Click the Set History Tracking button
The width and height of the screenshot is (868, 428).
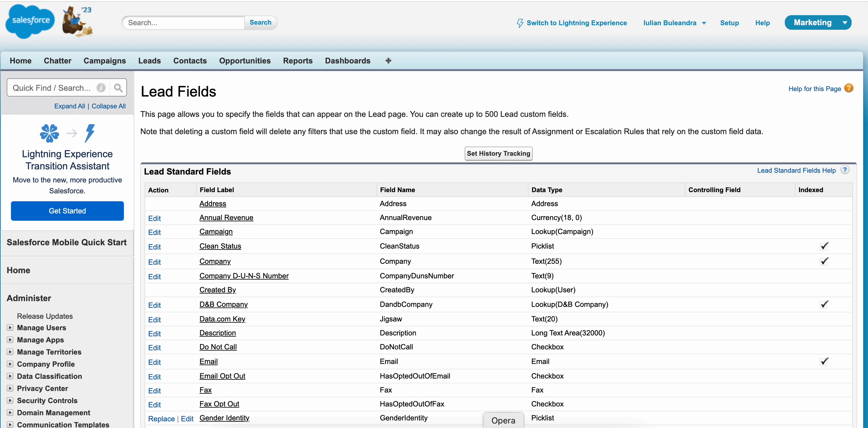(498, 154)
